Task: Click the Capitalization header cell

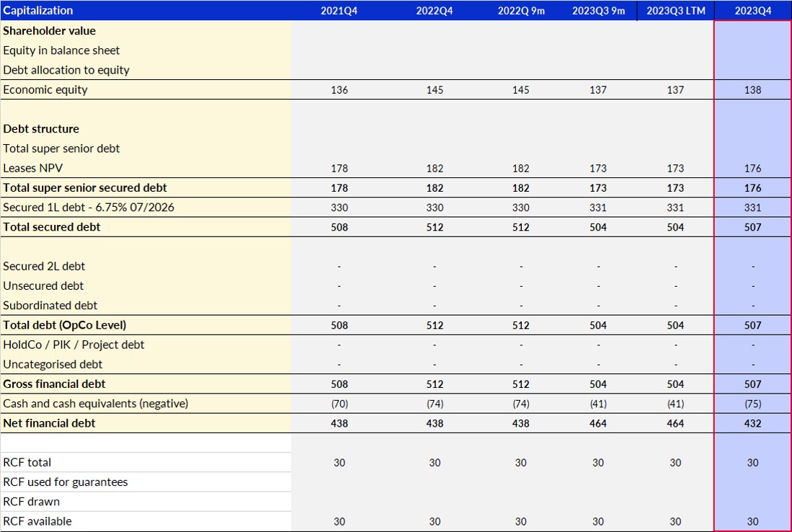Action: click(38, 10)
